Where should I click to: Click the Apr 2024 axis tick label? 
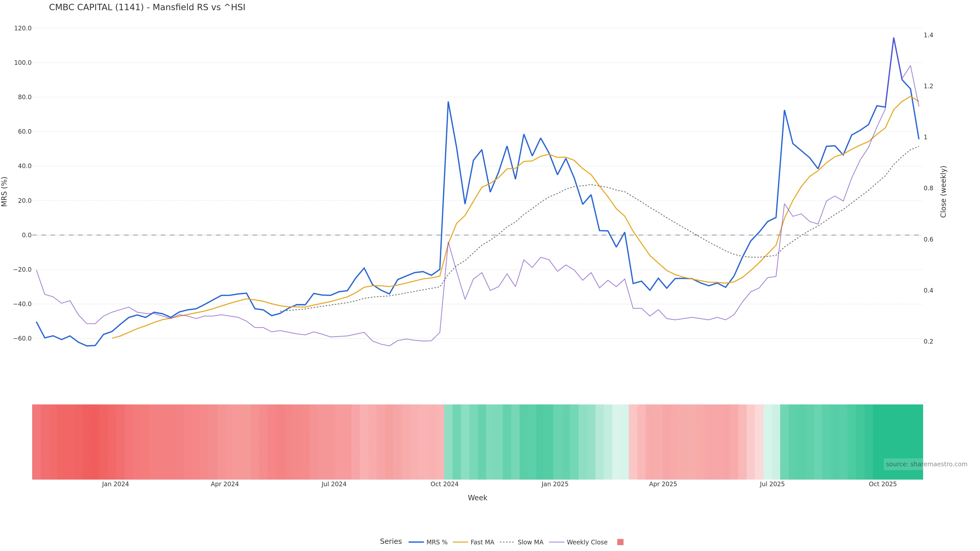click(225, 484)
